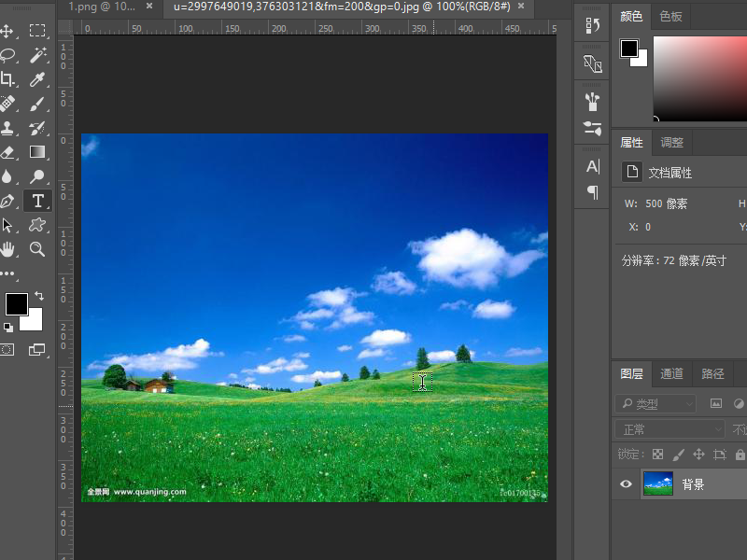Select the Gradient tool
The image size is (747, 560).
click(37, 152)
